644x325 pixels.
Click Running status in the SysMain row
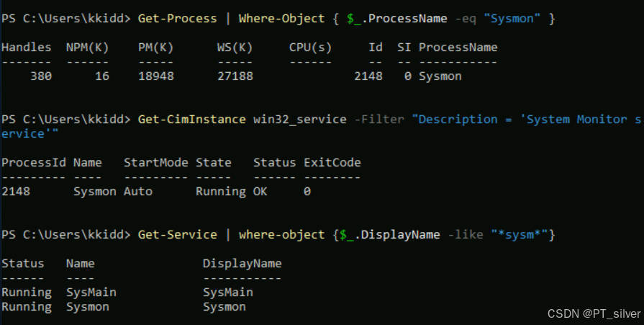[27, 293]
